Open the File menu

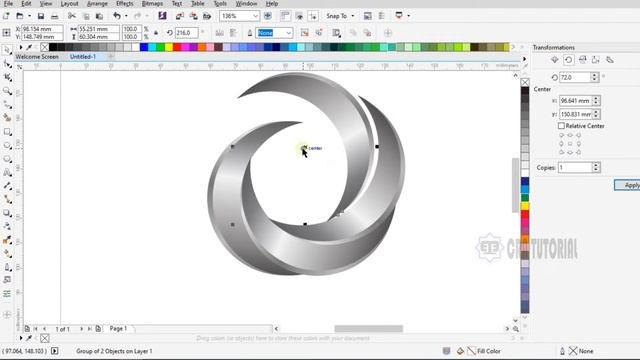(8, 4)
